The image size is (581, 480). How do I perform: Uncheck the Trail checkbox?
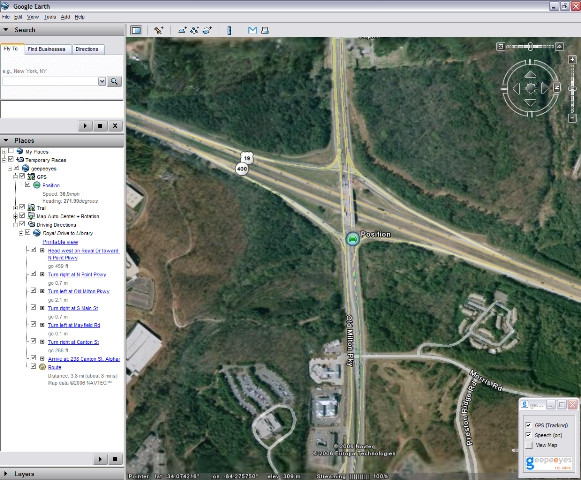point(22,207)
